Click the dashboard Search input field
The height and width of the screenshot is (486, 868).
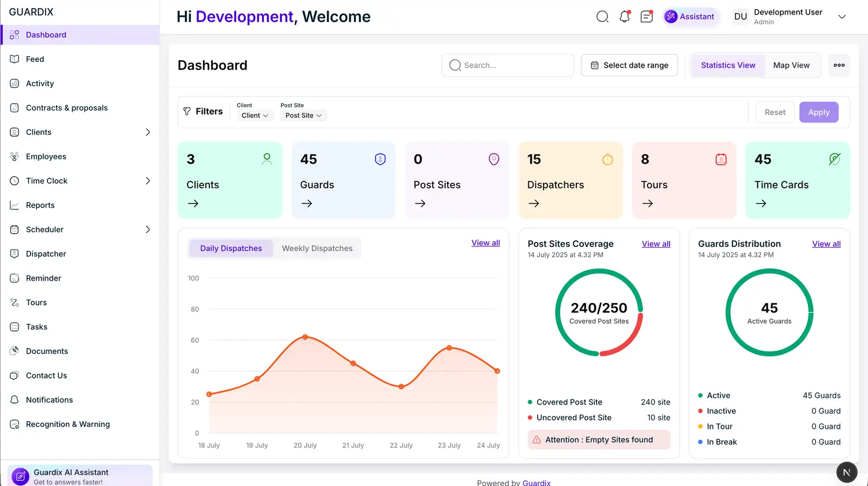point(515,65)
